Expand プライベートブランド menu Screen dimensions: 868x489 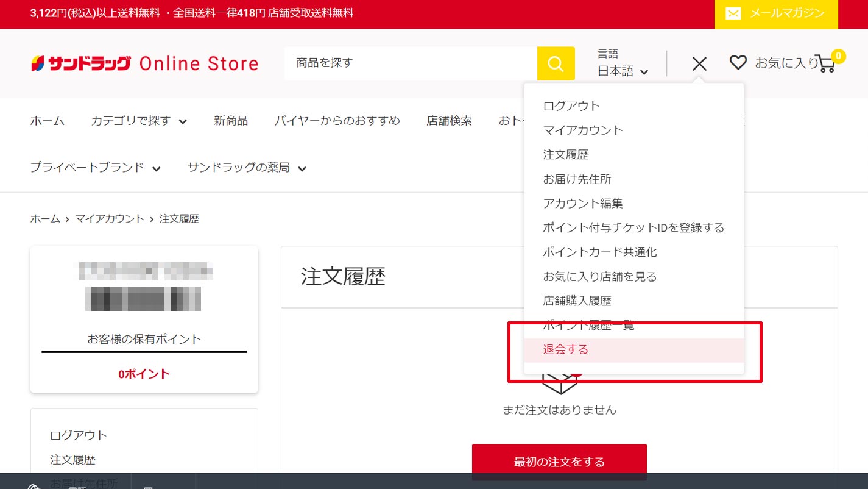[x=96, y=167]
